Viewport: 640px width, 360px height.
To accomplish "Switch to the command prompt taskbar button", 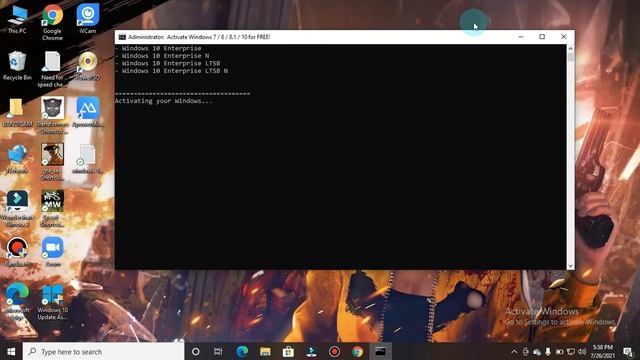I will [x=380, y=351].
